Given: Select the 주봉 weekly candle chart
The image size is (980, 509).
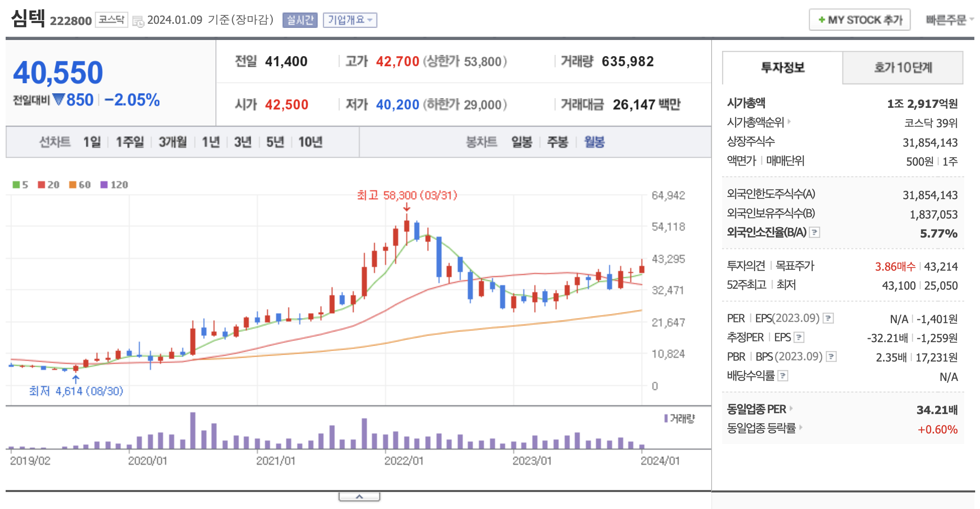Looking at the screenshot, I should (557, 142).
